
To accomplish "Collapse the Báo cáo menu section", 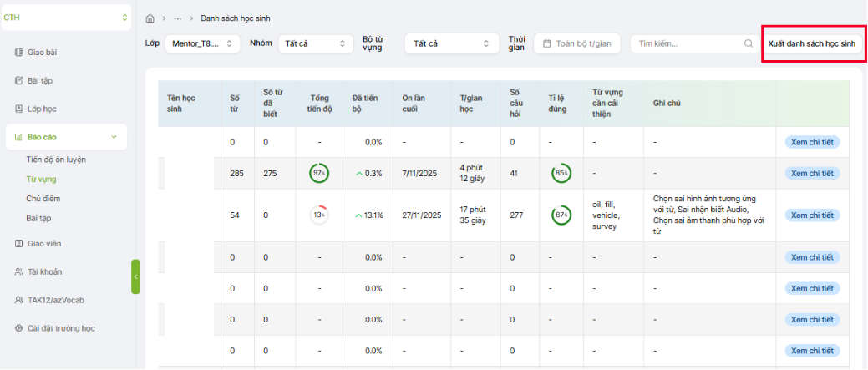I will [114, 137].
